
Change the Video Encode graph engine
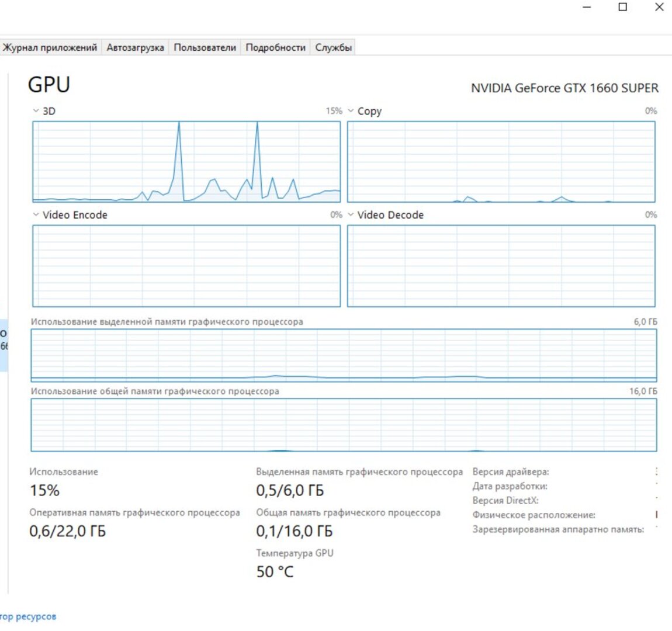[x=36, y=215]
